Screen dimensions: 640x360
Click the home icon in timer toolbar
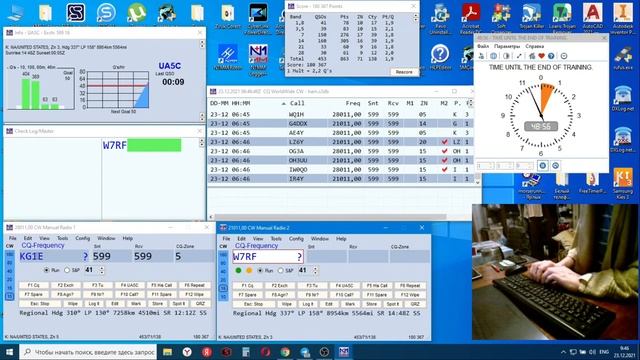(532, 56)
